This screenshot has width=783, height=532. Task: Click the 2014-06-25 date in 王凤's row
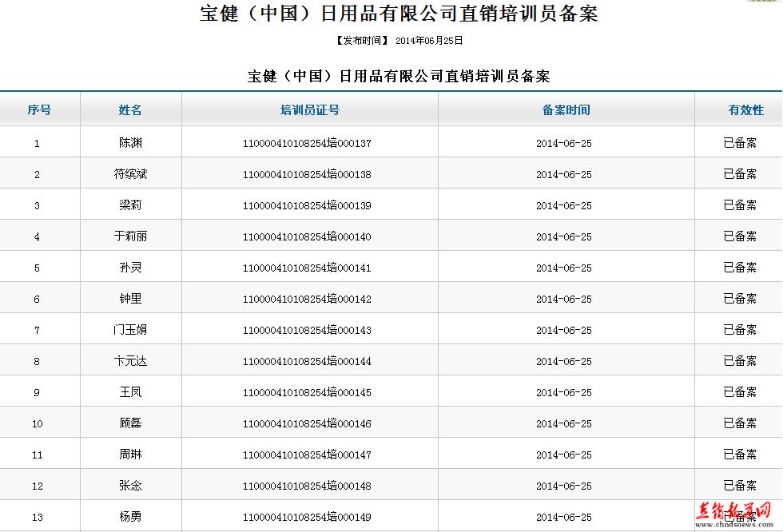[564, 392]
